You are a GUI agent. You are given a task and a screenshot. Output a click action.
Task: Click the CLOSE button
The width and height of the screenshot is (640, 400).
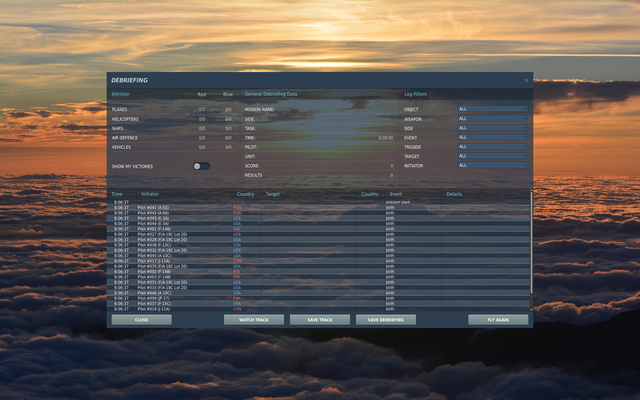tap(142, 320)
